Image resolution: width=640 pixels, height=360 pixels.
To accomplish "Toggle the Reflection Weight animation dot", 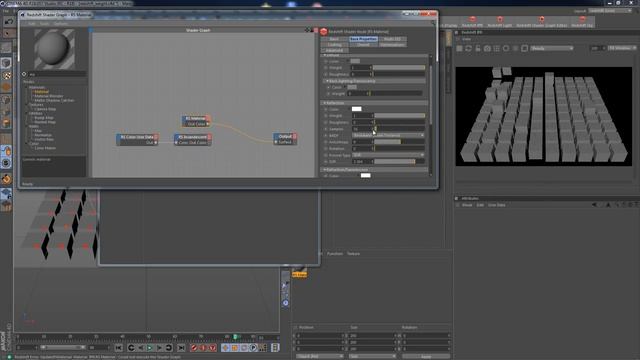I will point(326,116).
